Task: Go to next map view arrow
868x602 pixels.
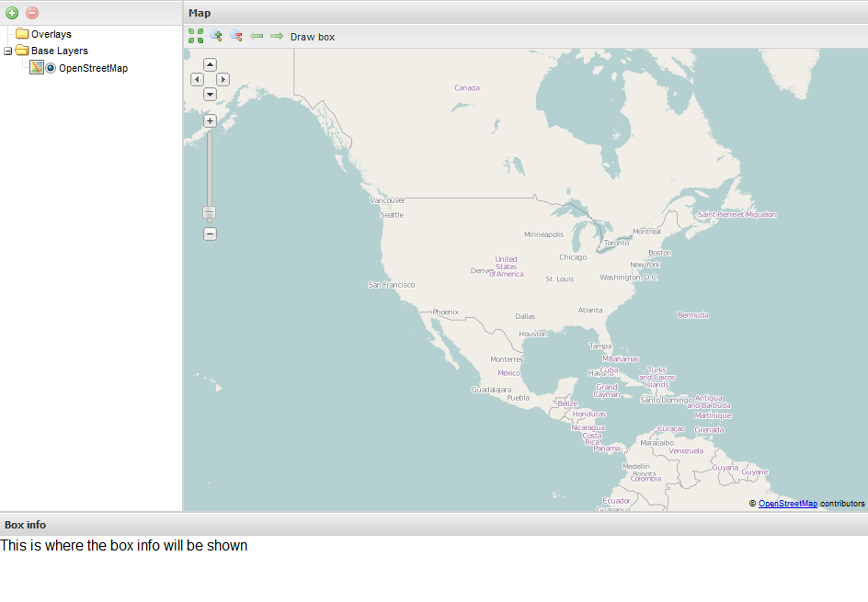Action: [277, 36]
